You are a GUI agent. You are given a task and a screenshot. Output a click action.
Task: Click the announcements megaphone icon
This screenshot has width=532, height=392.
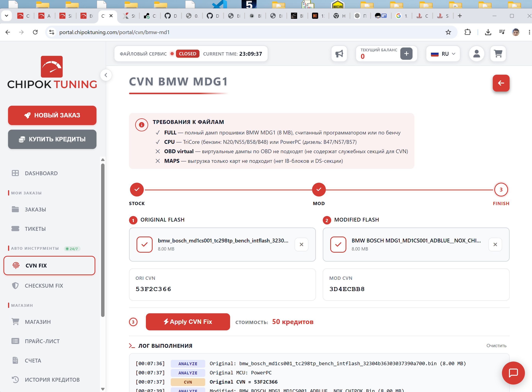tap(339, 54)
